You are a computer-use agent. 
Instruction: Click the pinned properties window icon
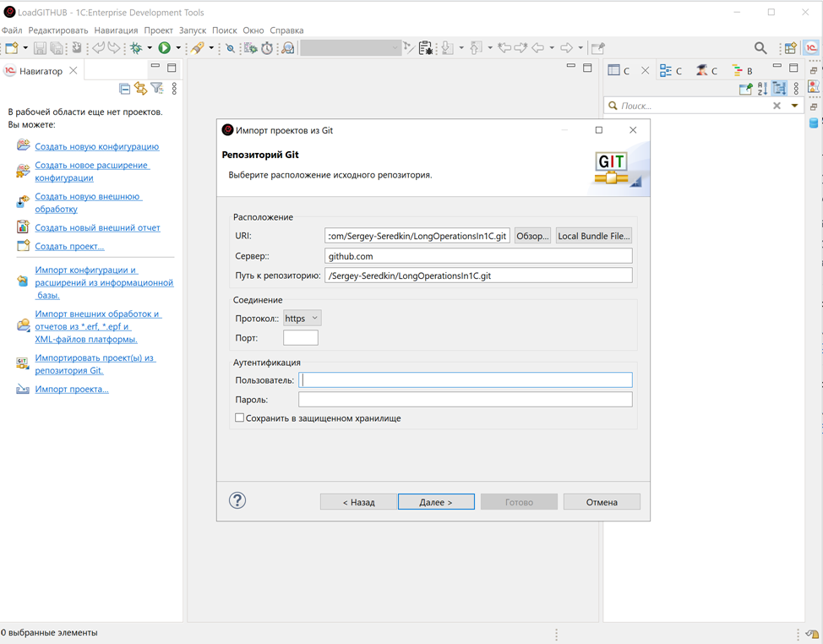coord(746,89)
